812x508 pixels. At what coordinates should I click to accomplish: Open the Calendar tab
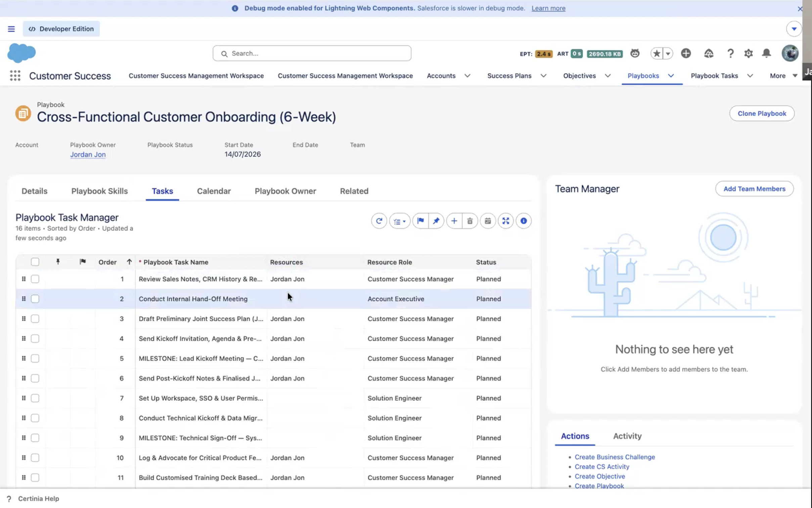click(x=214, y=191)
